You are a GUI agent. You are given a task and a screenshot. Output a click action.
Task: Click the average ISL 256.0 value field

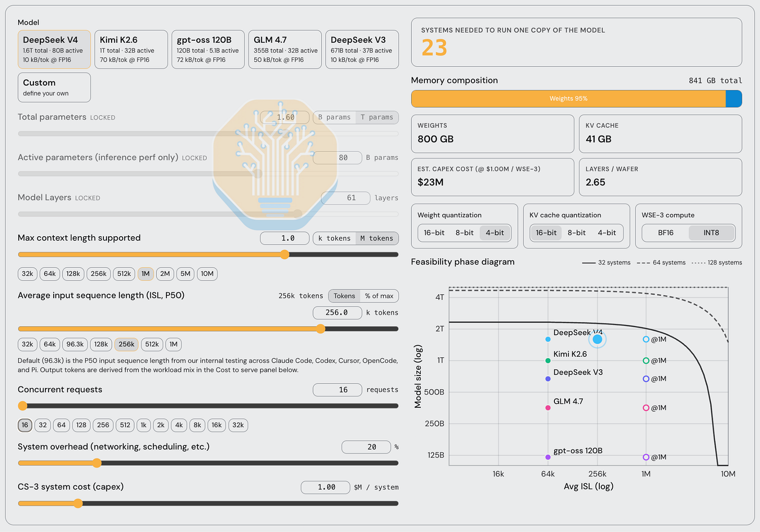(337, 312)
